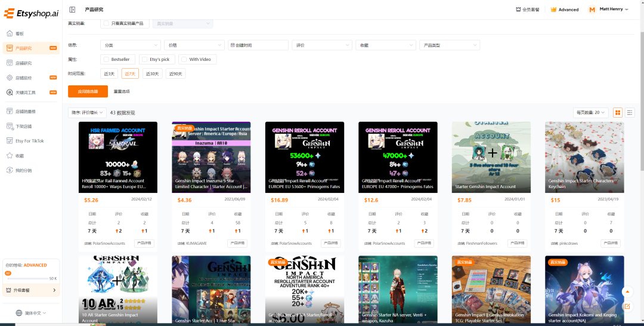Click the 升级套餐 upgrade plan cart icon
This screenshot has height=326, width=644.
click(9, 290)
